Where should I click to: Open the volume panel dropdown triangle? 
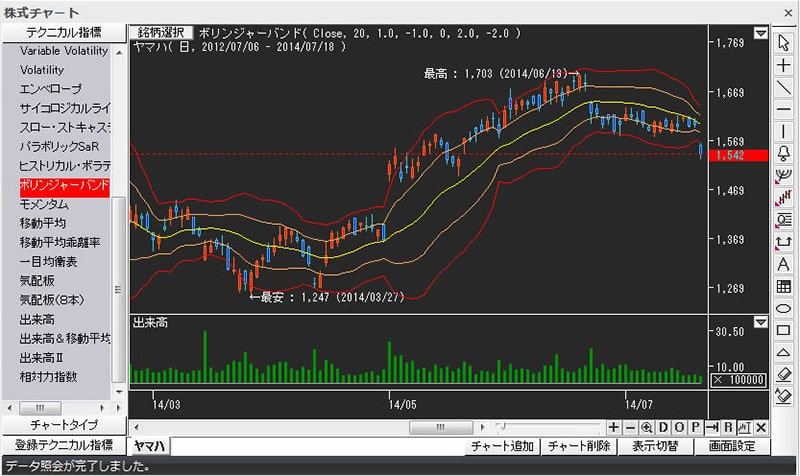click(x=761, y=322)
